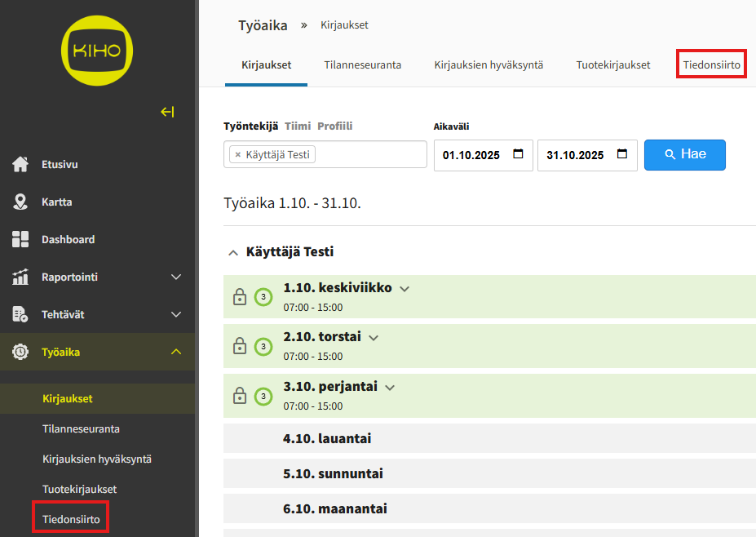Collapse the Työaika sidebar section
The height and width of the screenshot is (537, 756).
(176, 352)
